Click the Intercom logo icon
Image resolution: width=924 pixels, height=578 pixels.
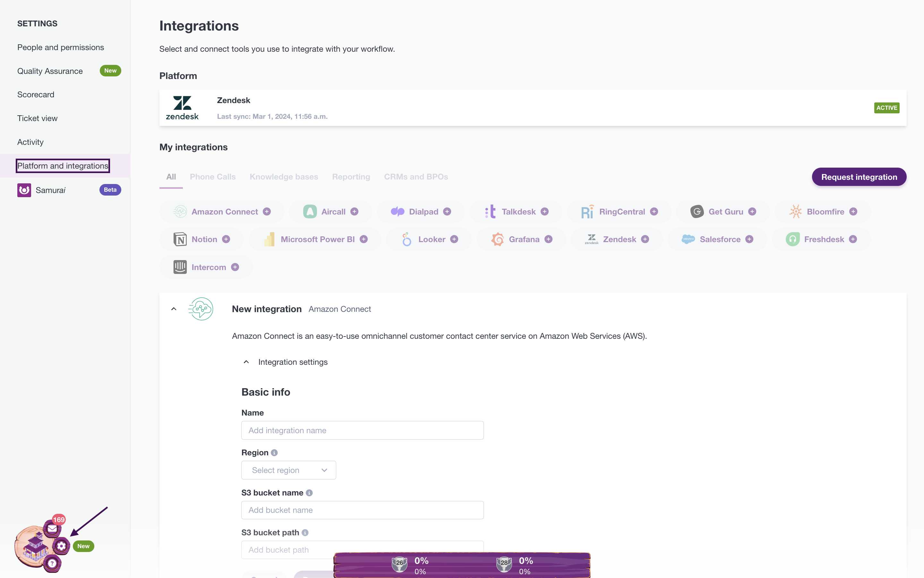click(x=180, y=267)
